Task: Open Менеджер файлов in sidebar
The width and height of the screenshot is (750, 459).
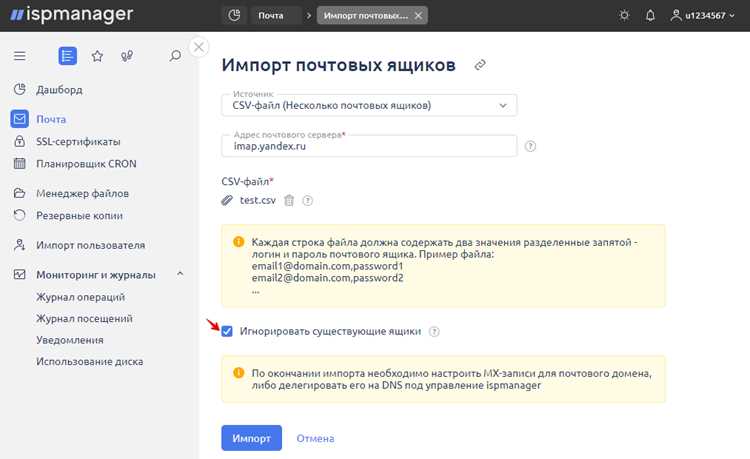Action: 82,193
